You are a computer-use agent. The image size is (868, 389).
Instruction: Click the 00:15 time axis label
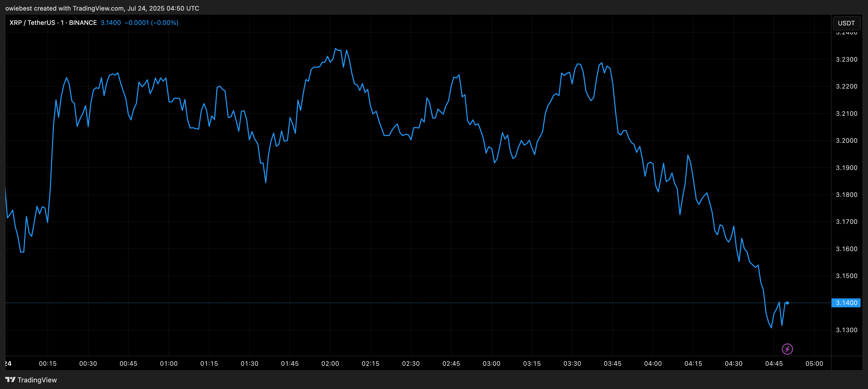(x=48, y=363)
